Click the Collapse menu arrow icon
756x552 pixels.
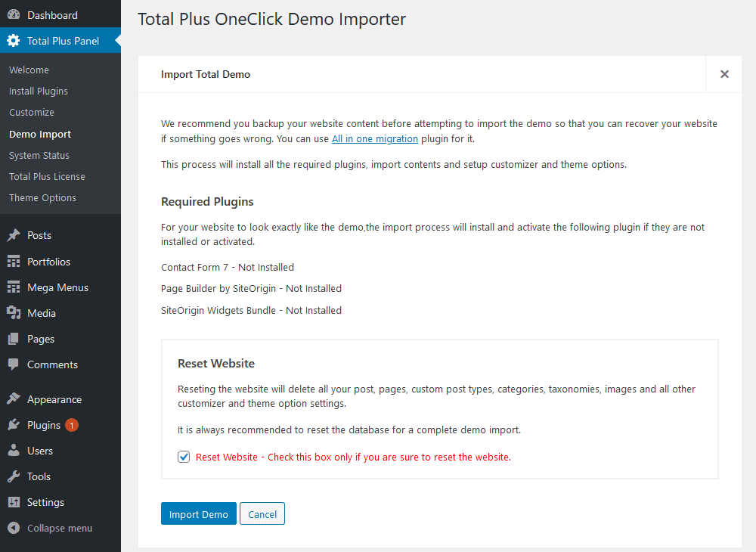[14, 528]
